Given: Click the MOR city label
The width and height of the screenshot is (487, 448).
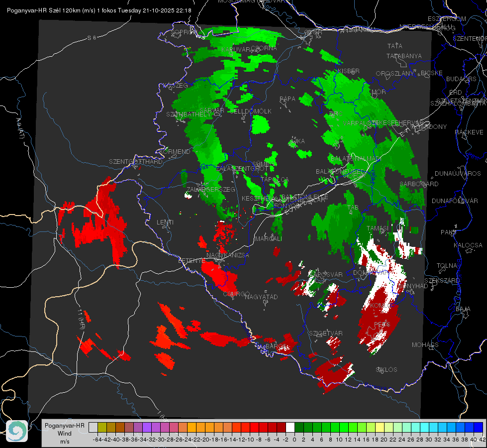Looking at the screenshot, I should [x=379, y=92].
